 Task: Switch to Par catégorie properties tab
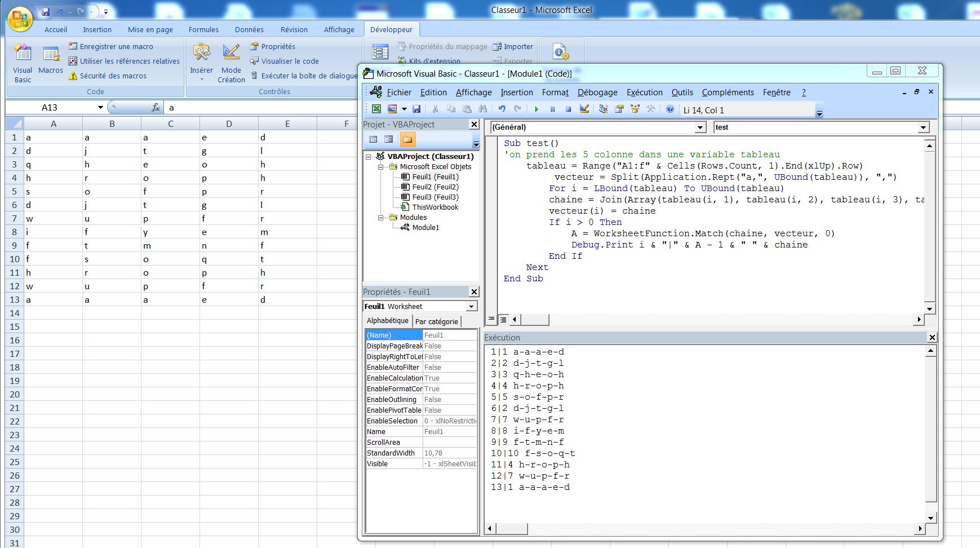coord(437,321)
